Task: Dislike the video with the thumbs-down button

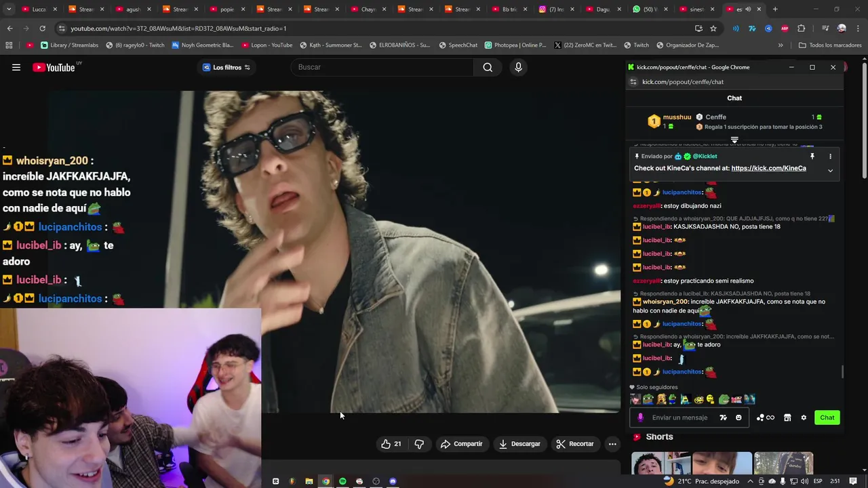Action: 419,444
